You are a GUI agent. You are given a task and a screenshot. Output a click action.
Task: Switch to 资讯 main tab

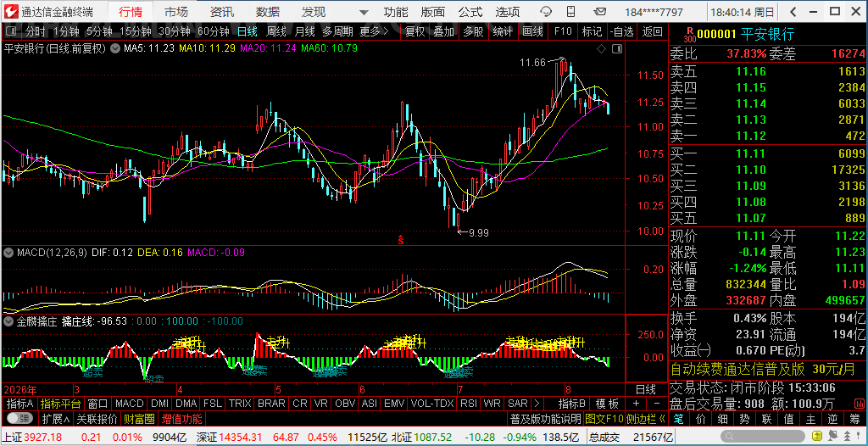[x=222, y=12]
